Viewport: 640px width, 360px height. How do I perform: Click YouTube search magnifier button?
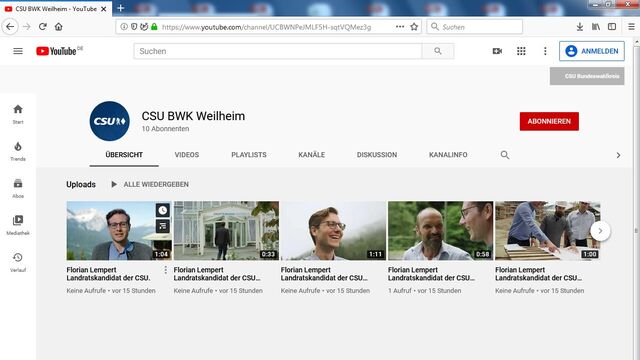[438, 51]
